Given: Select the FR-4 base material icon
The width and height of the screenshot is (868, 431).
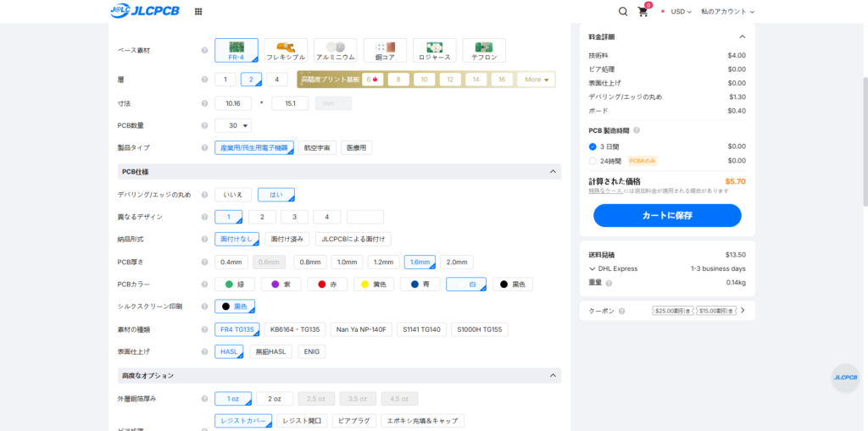Looking at the screenshot, I should [236, 50].
